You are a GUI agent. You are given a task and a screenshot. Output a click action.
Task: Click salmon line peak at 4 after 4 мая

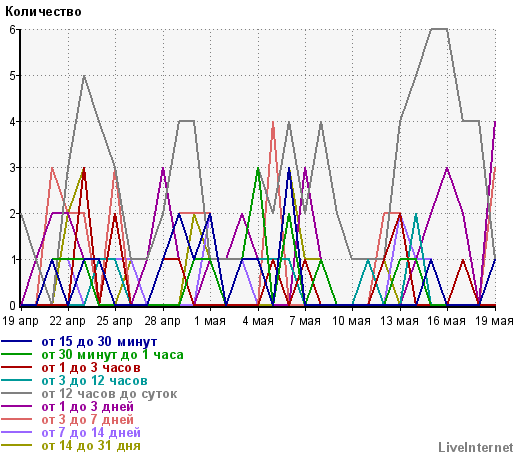tap(273, 122)
